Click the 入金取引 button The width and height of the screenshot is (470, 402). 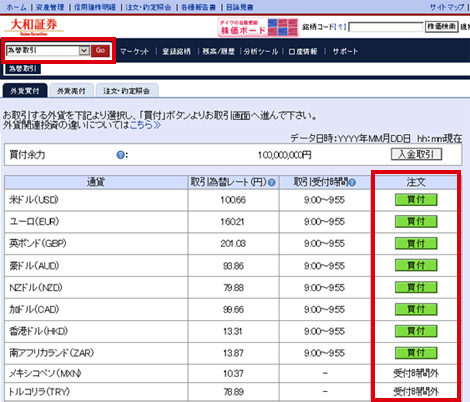point(416,154)
